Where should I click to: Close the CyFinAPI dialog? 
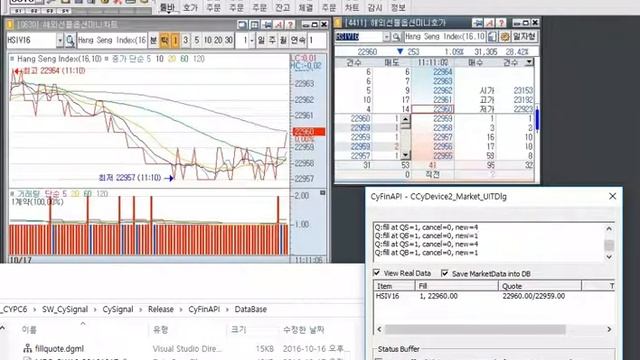(x=612, y=196)
